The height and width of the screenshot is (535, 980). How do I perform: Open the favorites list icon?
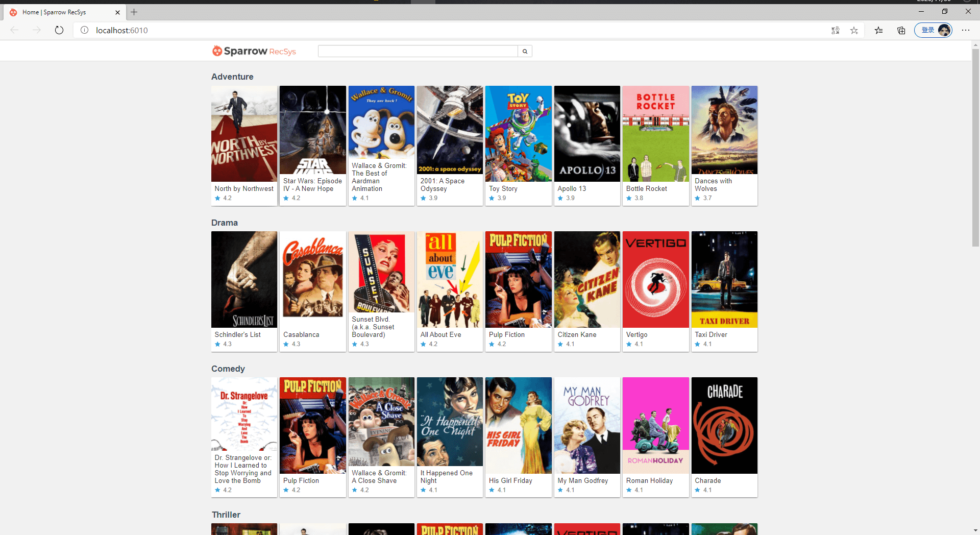pyautogui.click(x=878, y=30)
